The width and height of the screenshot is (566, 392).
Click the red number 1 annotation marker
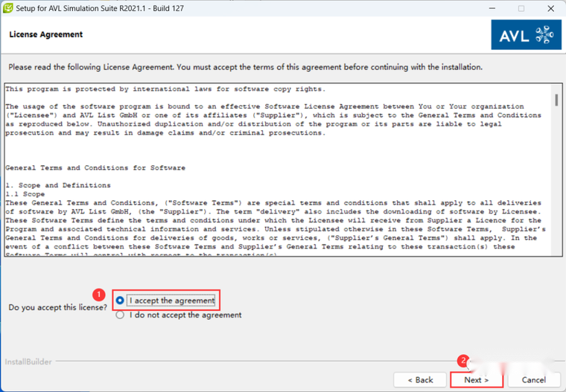tap(98, 295)
